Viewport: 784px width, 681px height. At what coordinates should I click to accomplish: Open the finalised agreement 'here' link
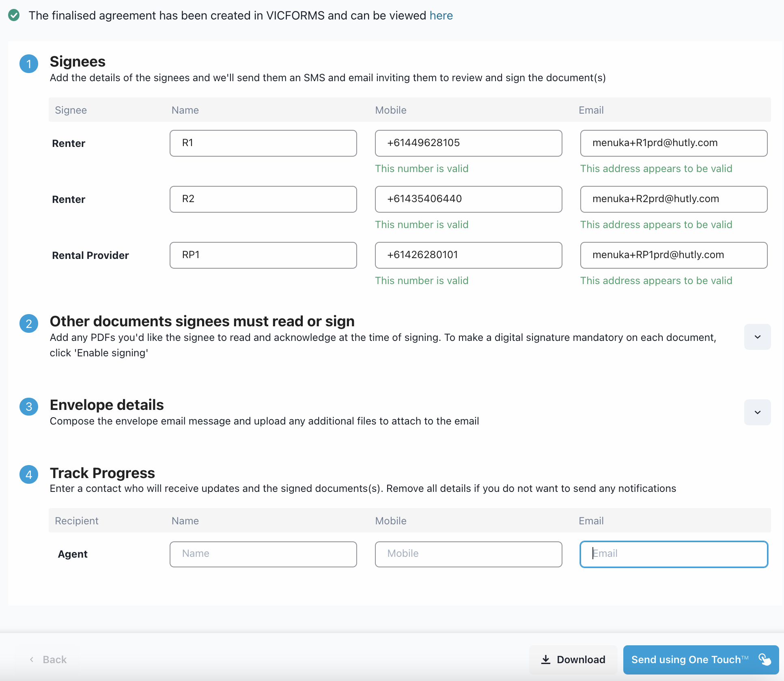click(441, 15)
